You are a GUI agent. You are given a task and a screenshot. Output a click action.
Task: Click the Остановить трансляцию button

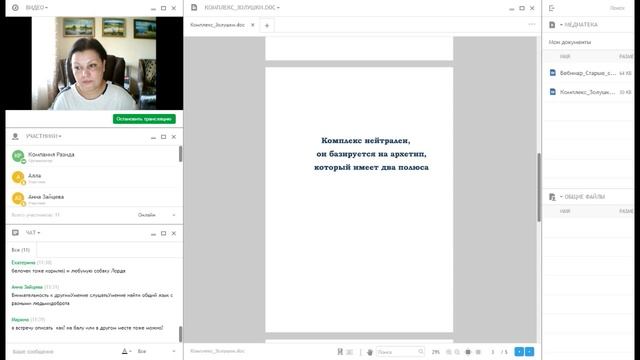pyautogui.click(x=144, y=119)
